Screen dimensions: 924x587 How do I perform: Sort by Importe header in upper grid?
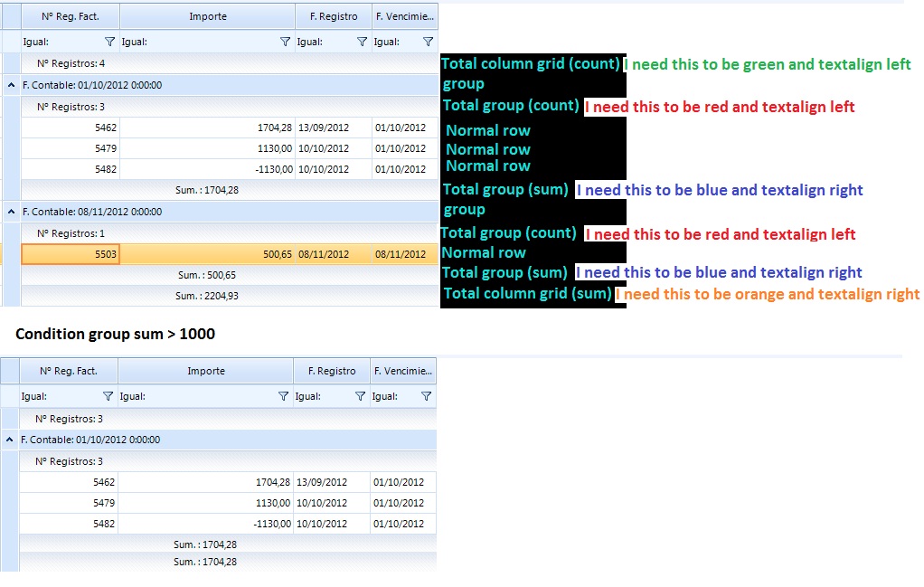207,16
